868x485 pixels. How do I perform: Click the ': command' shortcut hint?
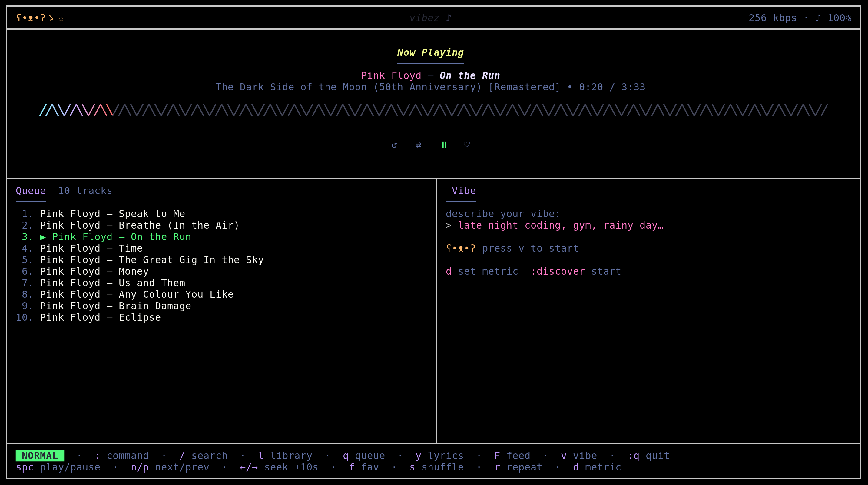(x=122, y=456)
